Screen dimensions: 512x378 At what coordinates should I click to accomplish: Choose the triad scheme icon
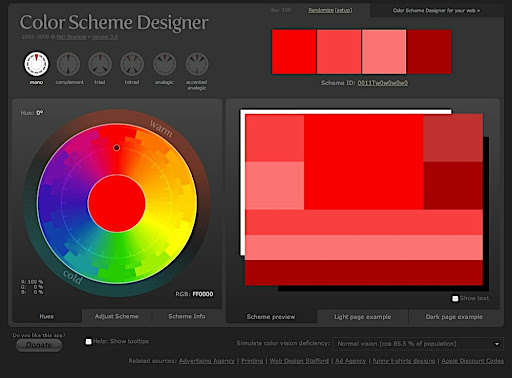(x=100, y=64)
